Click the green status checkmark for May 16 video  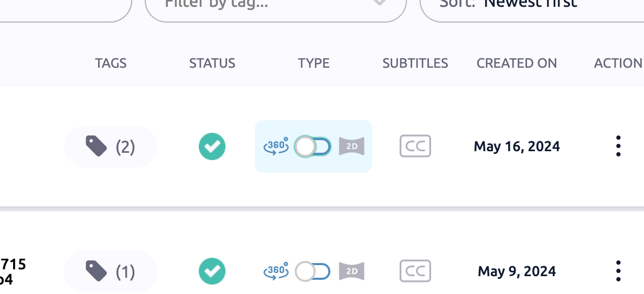point(212,146)
